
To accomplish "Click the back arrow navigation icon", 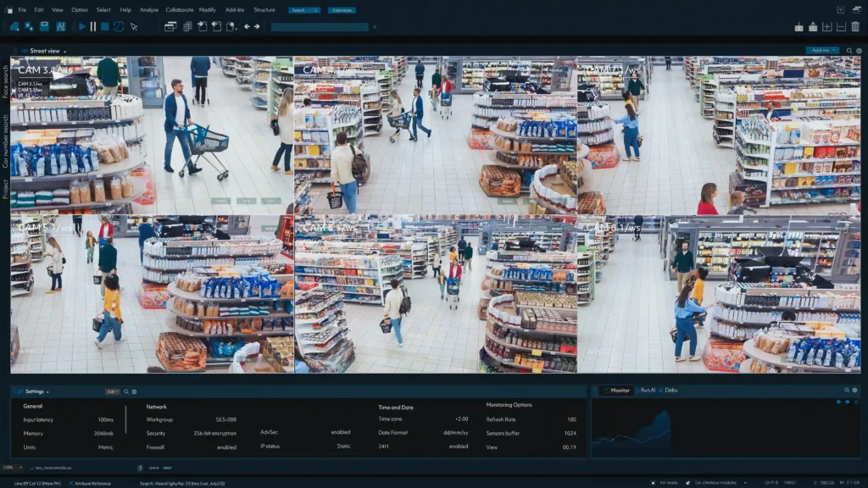I will pos(247,26).
